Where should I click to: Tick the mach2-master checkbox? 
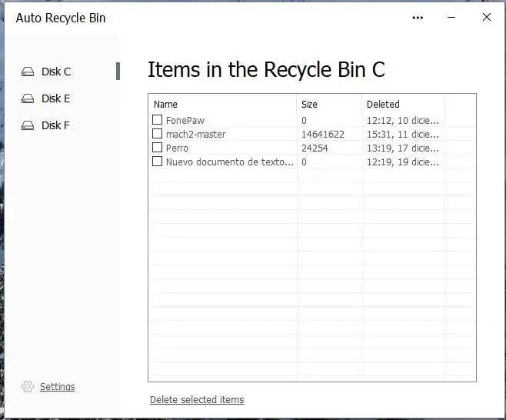point(158,134)
